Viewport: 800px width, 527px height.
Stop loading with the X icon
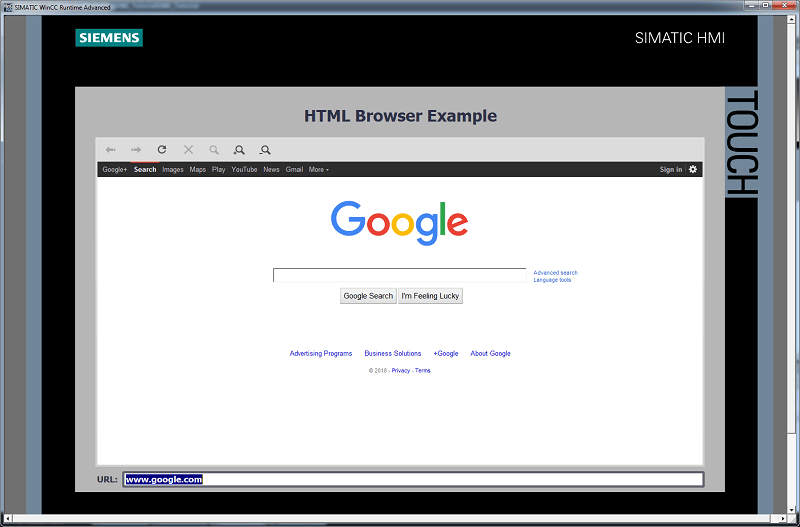[188, 149]
